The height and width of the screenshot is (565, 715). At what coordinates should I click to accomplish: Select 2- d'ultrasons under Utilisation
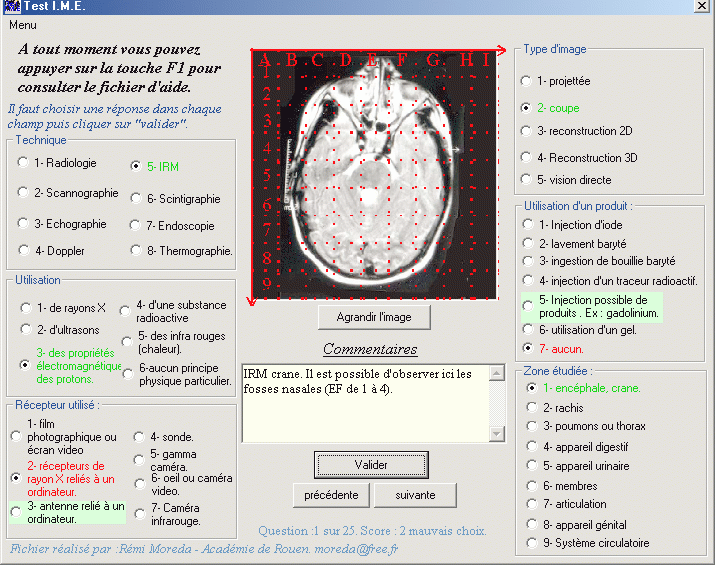pos(26,329)
